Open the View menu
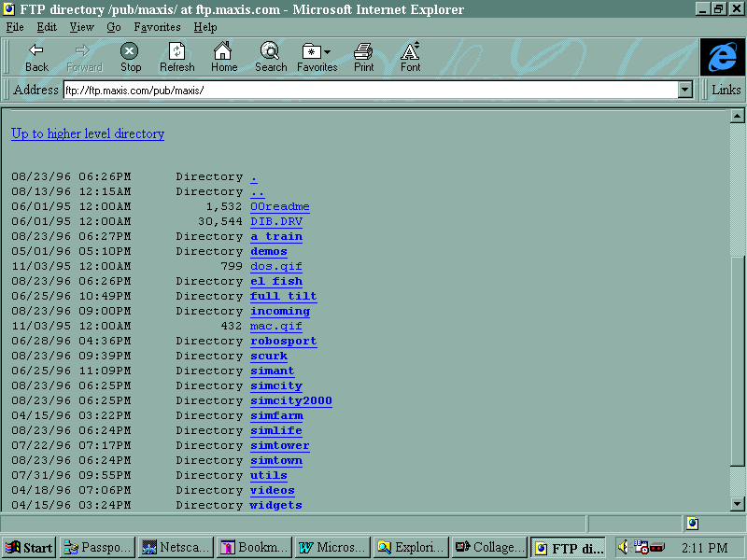This screenshot has width=747, height=560. (81, 27)
